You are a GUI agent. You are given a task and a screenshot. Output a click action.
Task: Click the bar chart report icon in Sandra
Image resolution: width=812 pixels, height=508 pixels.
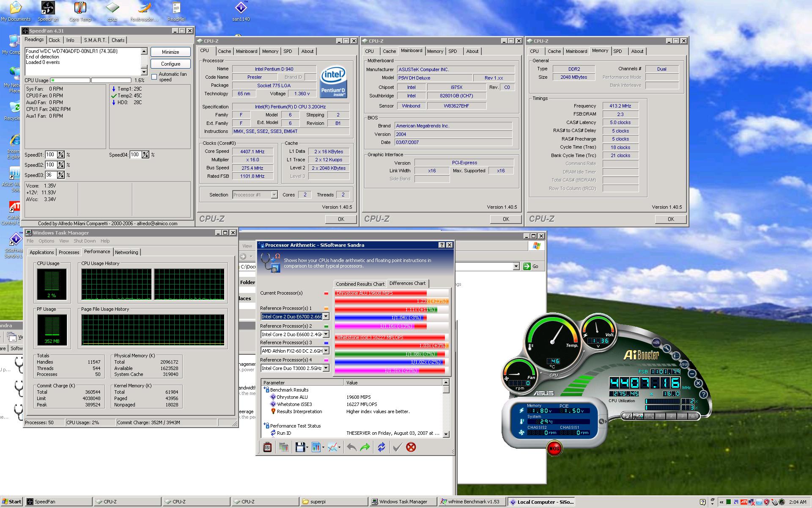tap(316, 447)
